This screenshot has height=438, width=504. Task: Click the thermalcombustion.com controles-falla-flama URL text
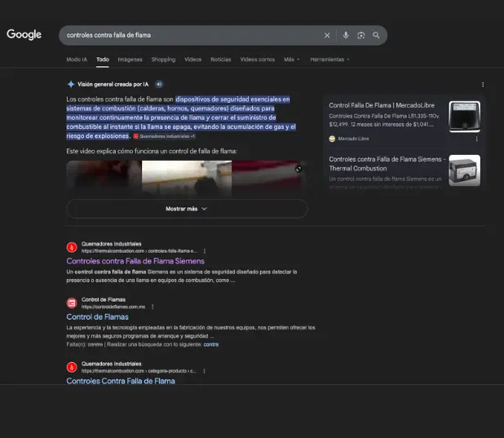(139, 251)
